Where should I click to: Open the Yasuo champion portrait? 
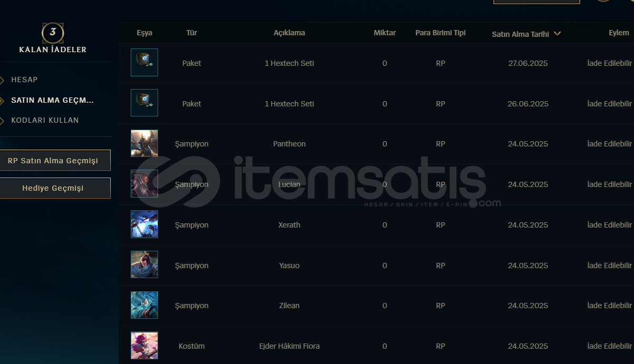click(x=144, y=265)
